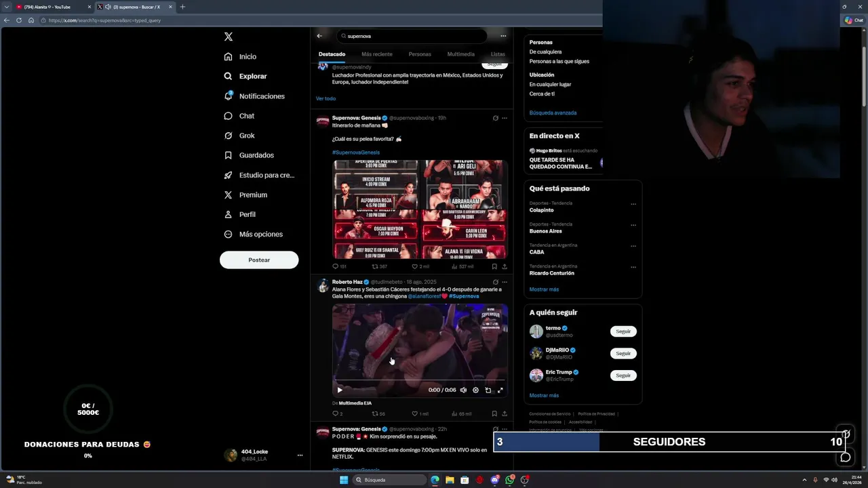
Task: Open the Búsqueda avanzada link
Action: (x=553, y=113)
